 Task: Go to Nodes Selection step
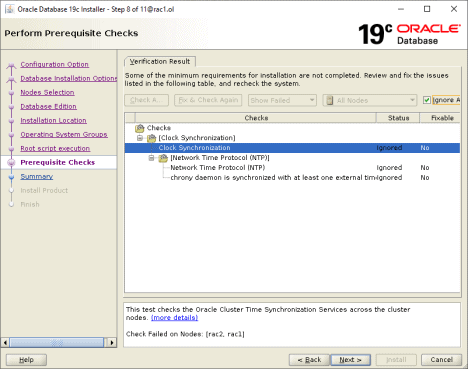coord(47,92)
